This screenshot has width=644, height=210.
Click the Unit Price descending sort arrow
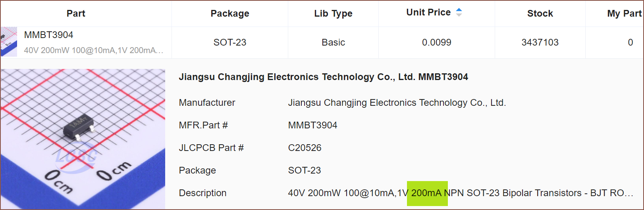459,15
